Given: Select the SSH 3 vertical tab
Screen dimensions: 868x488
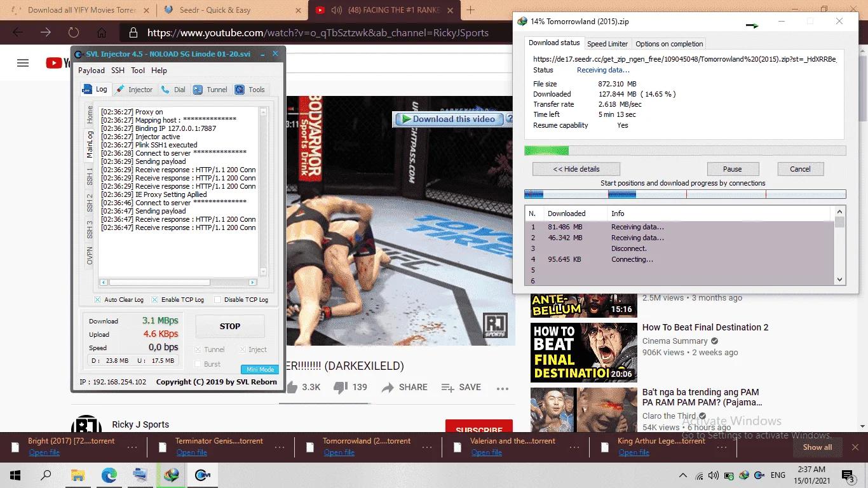Looking at the screenshot, I should tap(90, 229).
